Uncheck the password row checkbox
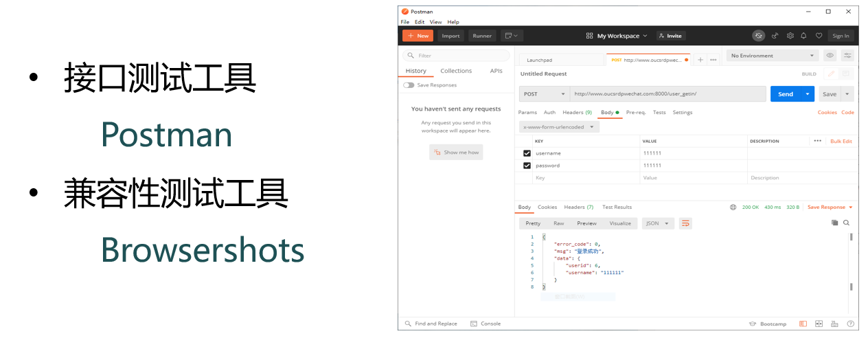 (x=527, y=166)
